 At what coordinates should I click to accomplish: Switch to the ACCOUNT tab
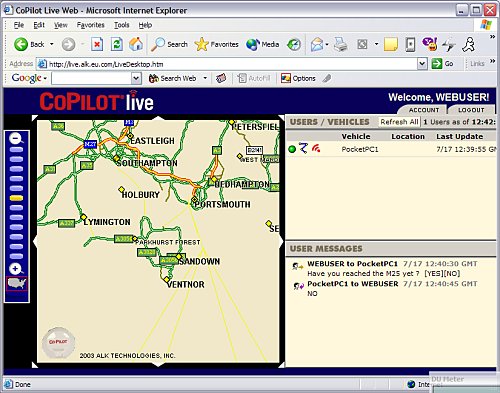click(x=424, y=110)
